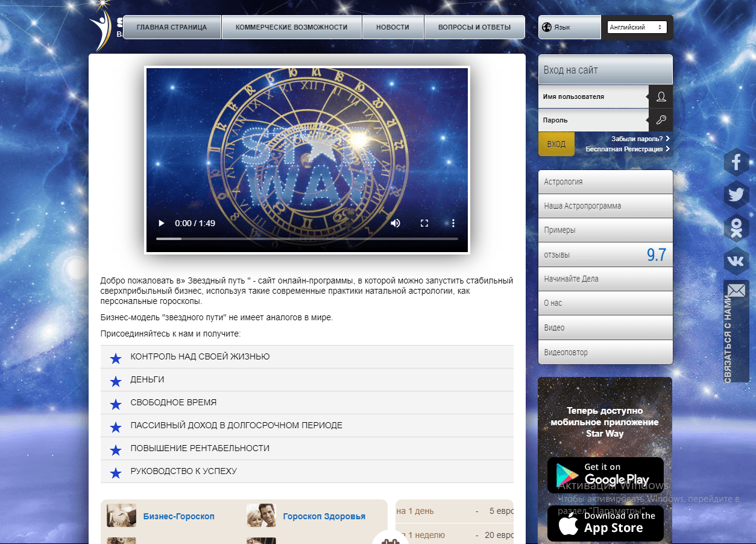Enter fullscreen mode on the video

pyautogui.click(x=424, y=223)
